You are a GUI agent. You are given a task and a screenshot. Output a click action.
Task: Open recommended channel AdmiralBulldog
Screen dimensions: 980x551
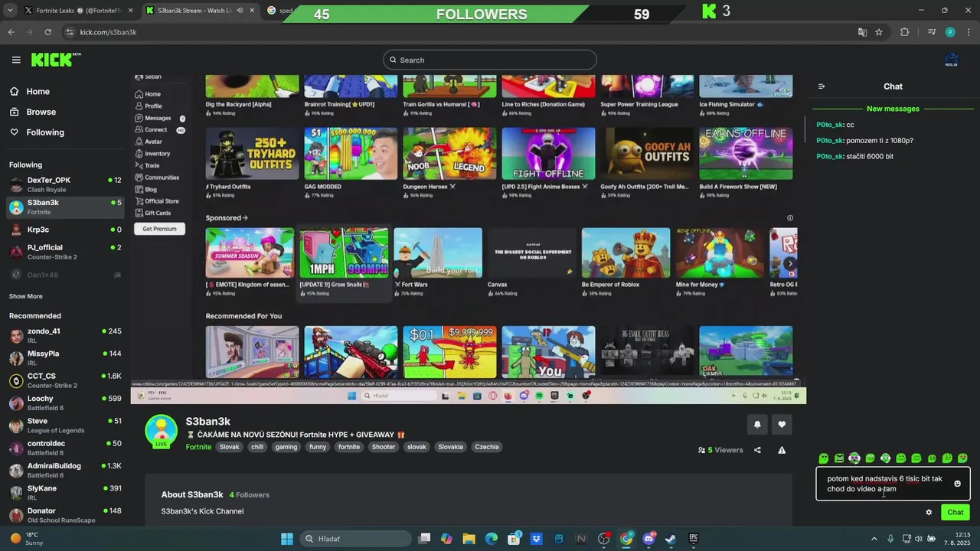[x=65, y=470]
